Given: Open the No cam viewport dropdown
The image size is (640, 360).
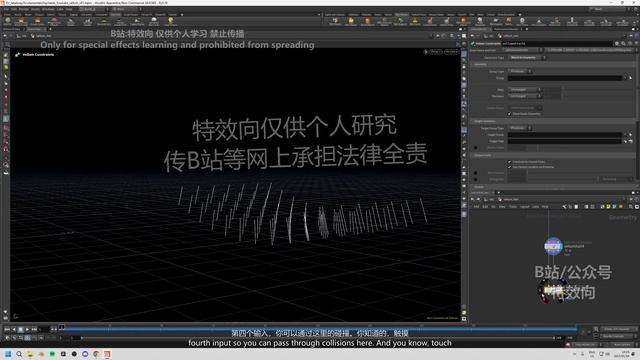Looking at the screenshot, I should [x=452, y=52].
